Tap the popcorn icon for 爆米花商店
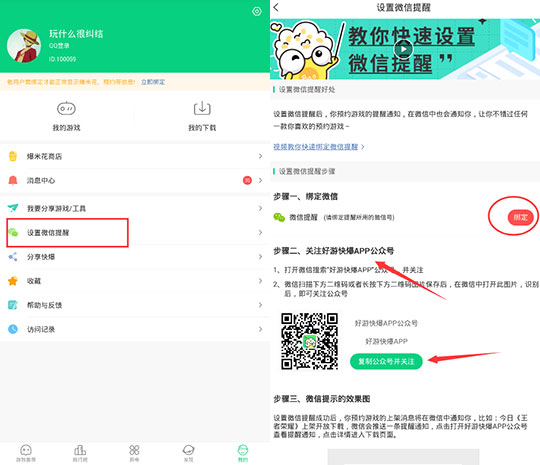The width and height of the screenshot is (540, 465). (x=13, y=156)
